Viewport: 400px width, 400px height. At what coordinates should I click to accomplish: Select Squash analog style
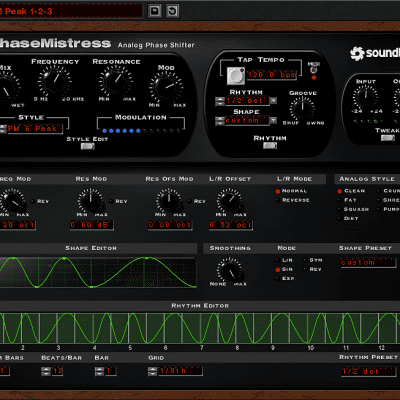tap(340, 209)
